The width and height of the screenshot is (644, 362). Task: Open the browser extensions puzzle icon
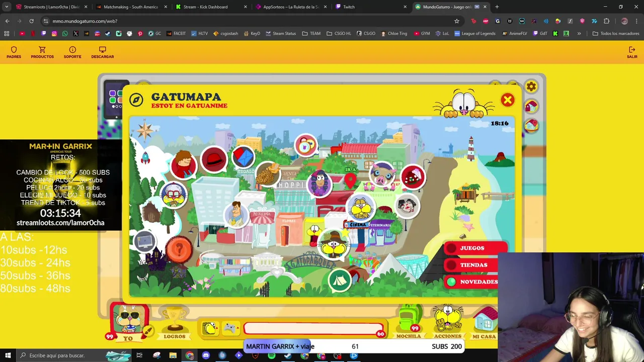pos(606,21)
